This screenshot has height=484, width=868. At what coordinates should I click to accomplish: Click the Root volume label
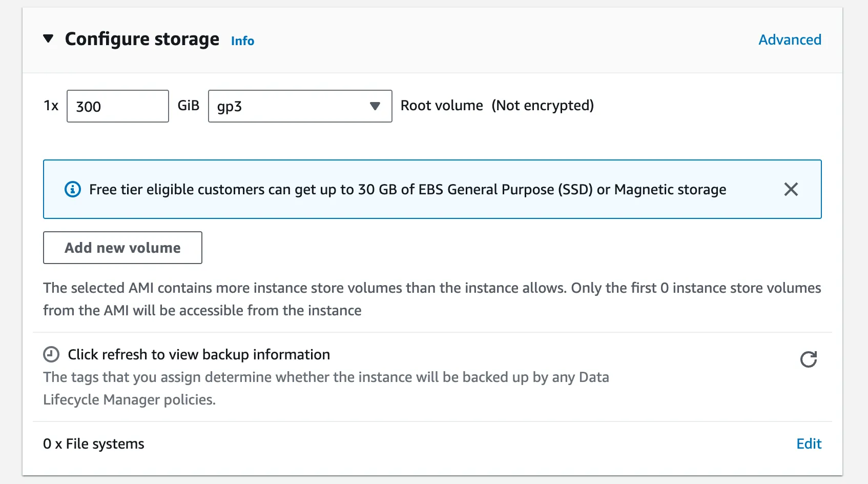[x=442, y=106]
